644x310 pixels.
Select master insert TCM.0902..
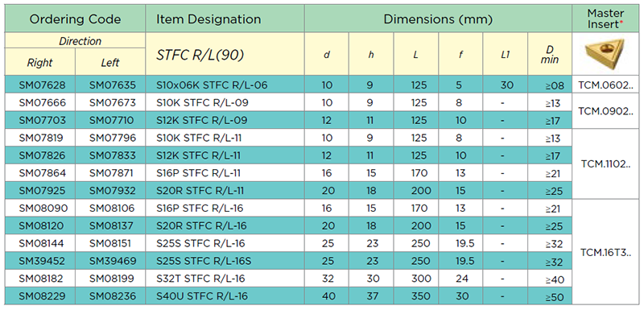tap(605, 111)
